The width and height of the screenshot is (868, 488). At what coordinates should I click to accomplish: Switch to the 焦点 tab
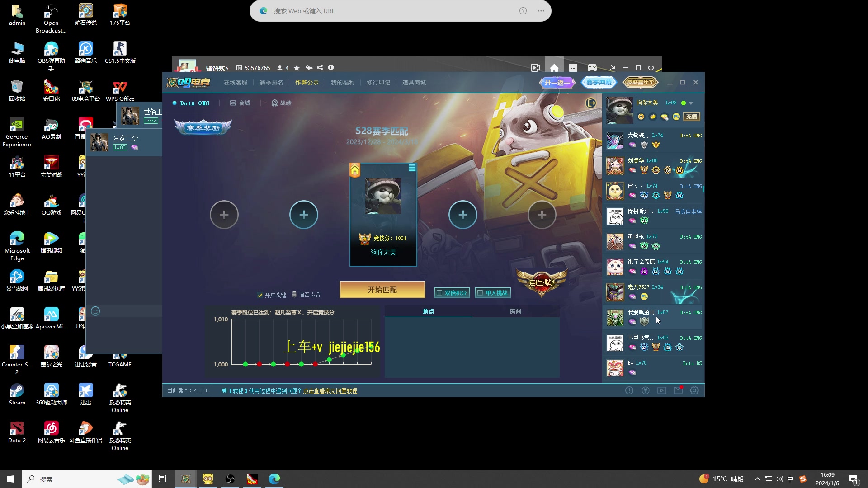[x=428, y=311]
